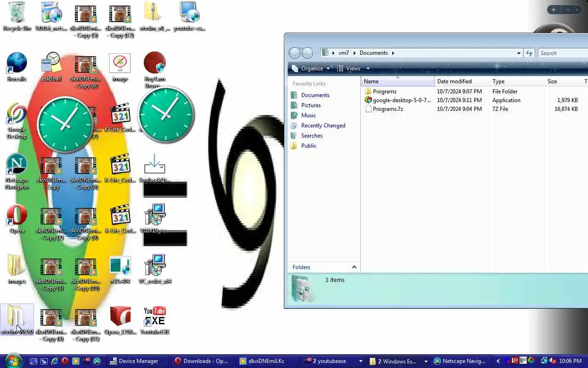The image size is (588, 368).
Task: Click in Explorer Search field
Action: 563,53
